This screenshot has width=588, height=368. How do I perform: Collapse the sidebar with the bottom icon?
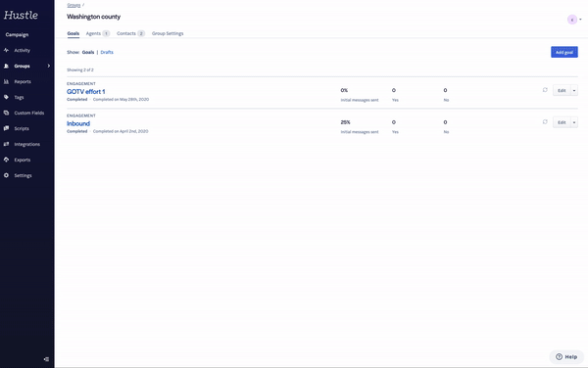point(46,359)
